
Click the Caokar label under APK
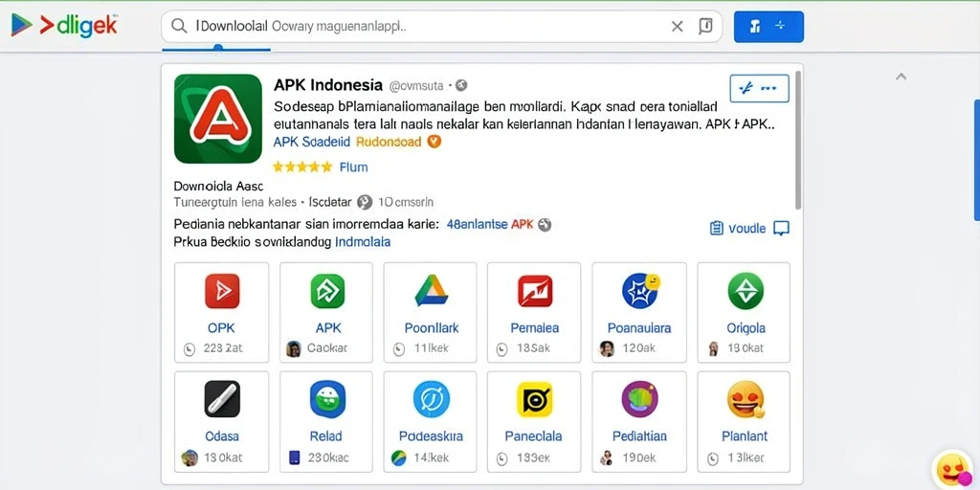[327, 348]
